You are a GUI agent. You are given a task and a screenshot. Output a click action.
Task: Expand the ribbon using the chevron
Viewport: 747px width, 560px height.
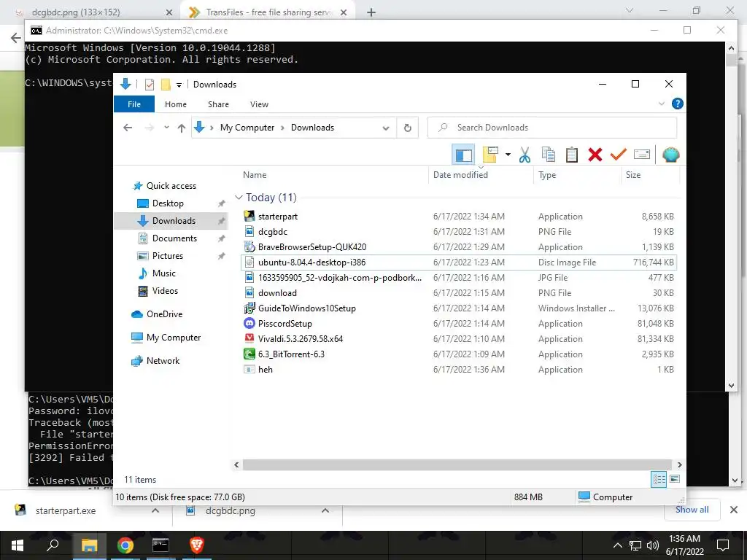coord(661,104)
